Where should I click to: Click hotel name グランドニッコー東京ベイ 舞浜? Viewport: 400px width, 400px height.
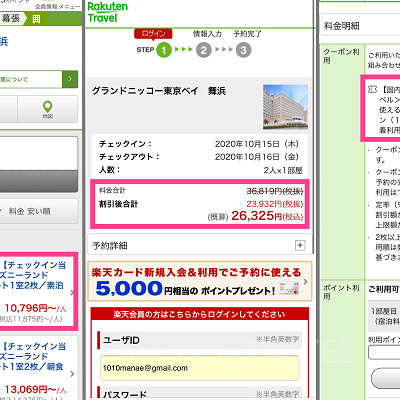coord(159,91)
